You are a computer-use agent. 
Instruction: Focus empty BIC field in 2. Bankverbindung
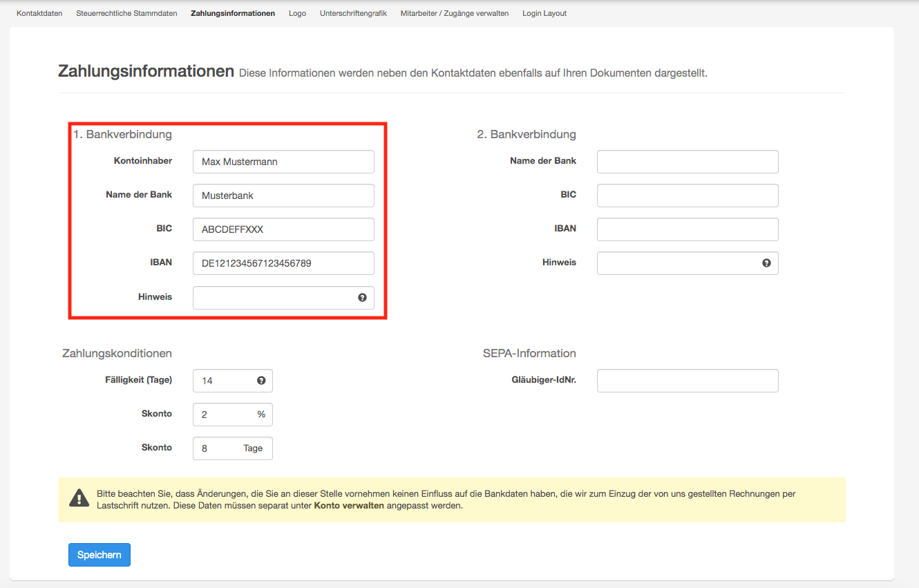tap(688, 196)
